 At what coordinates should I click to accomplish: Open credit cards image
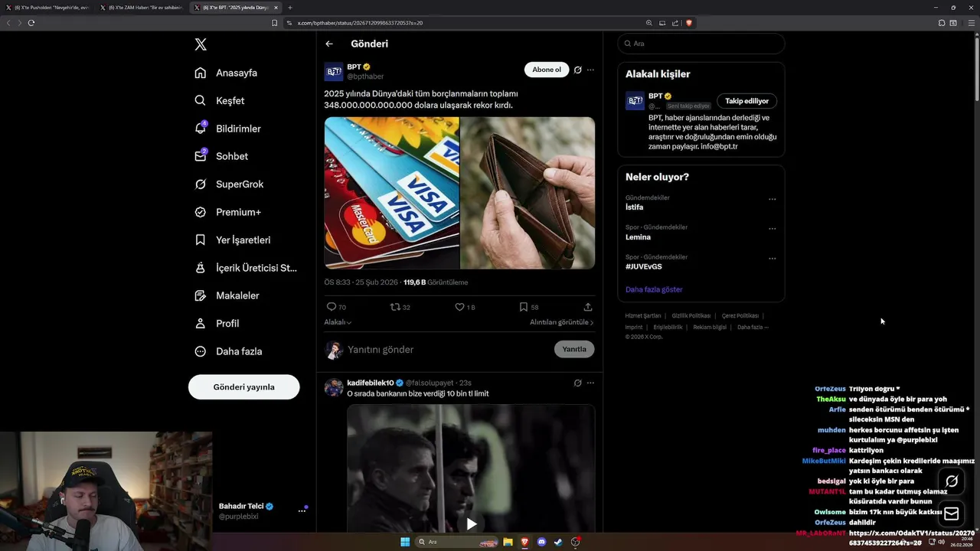(x=391, y=193)
